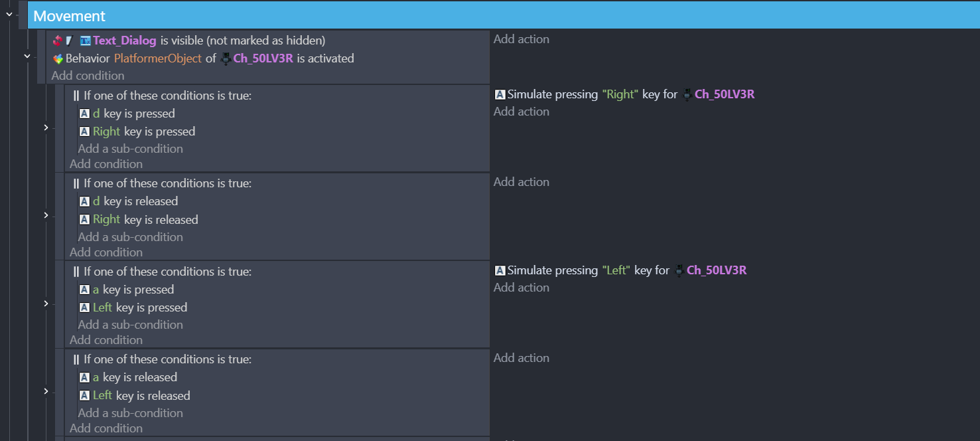This screenshot has height=441, width=980.
Task: Click the Text_Dialog object icon
Action: click(85, 41)
